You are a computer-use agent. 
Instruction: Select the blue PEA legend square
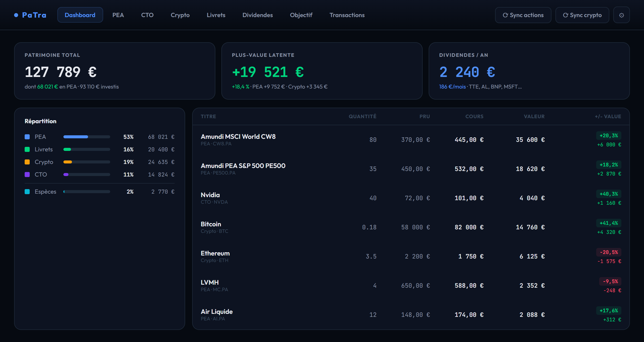point(27,137)
